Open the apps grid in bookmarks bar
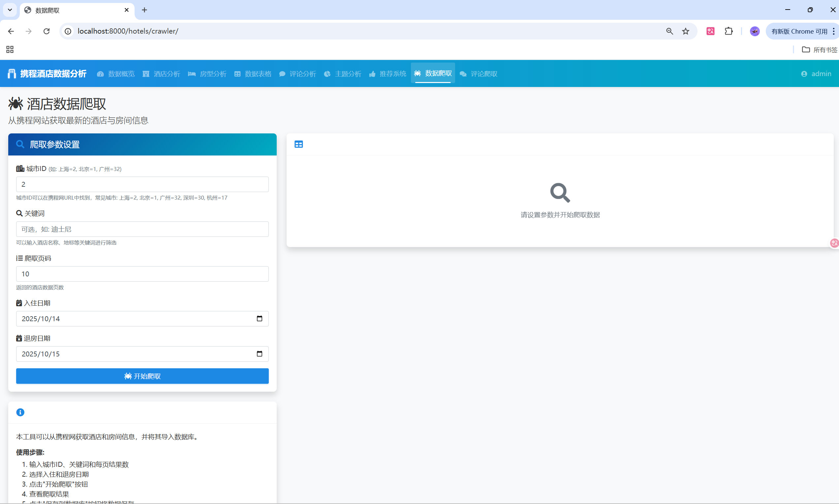Viewport: 839px width, 504px height. pos(10,50)
